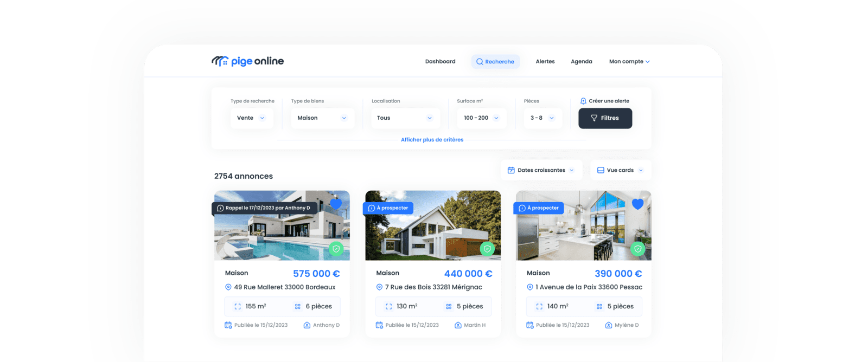Click the bell icon beside Créer une alerte
The height and width of the screenshot is (362, 868).
(x=583, y=101)
